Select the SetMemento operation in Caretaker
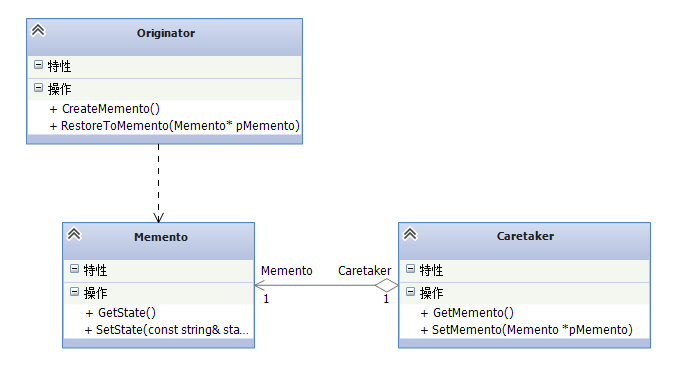The height and width of the screenshot is (377, 692). (x=527, y=330)
